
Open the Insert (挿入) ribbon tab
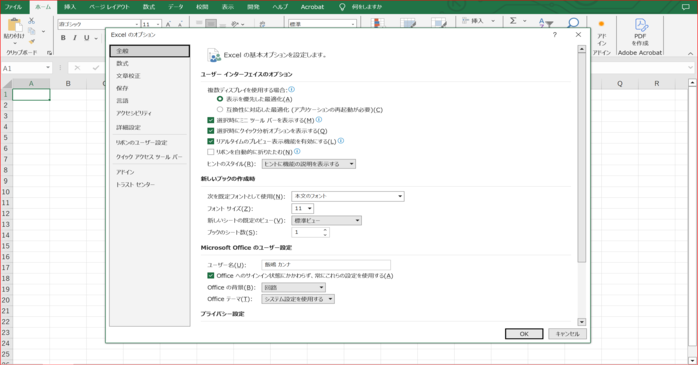[70, 7]
